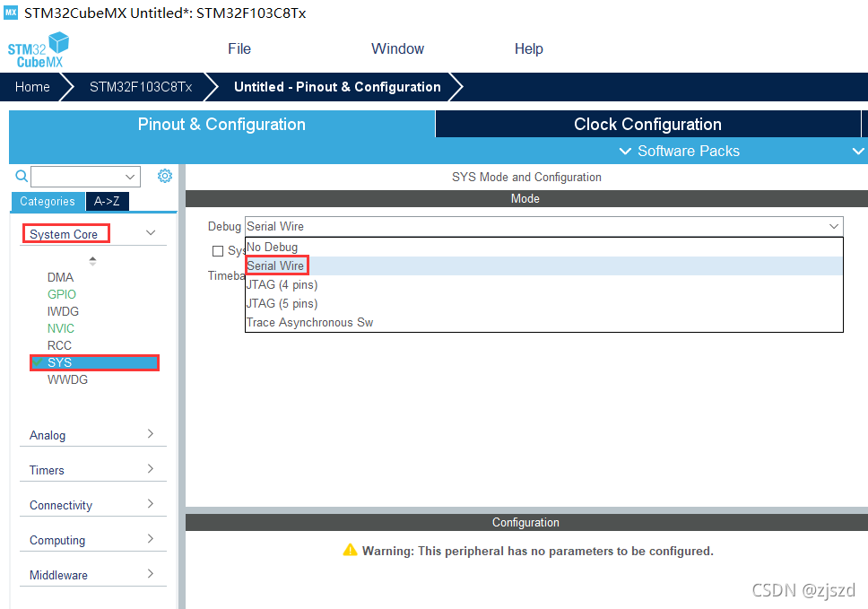Click the small sort arrows above DMA
868x609 pixels.
click(x=92, y=261)
